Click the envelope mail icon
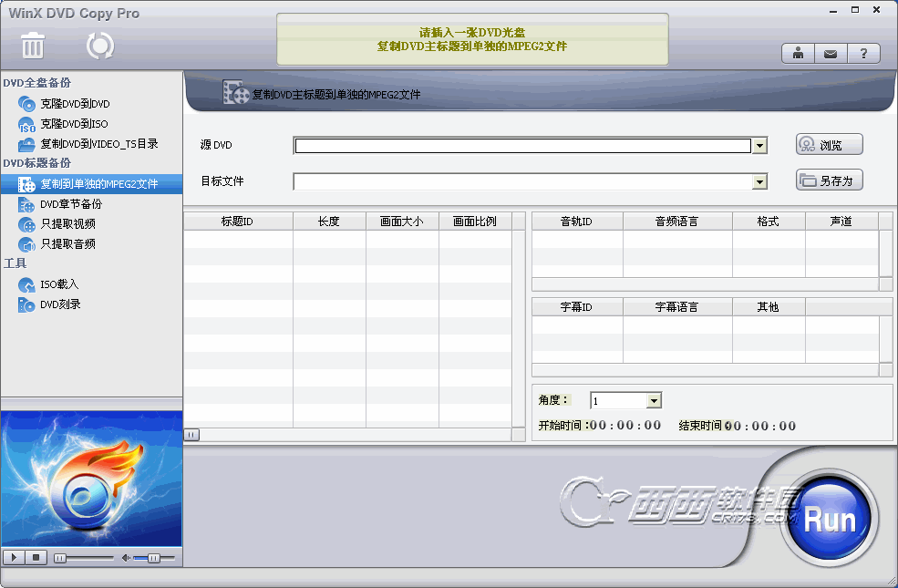This screenshot has height=588, width=898. coord(831,54)
